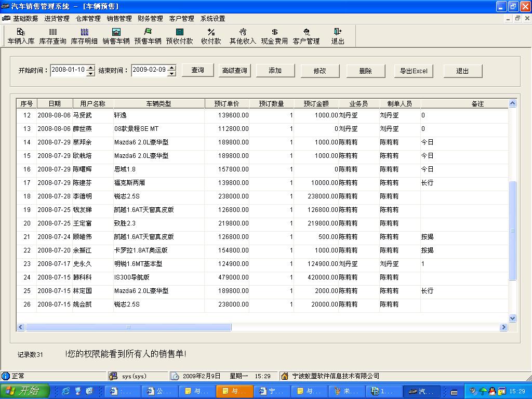The image size is (532, 399).
Task: Open 现金费用 toolbar icon
Action: point(274,36)
